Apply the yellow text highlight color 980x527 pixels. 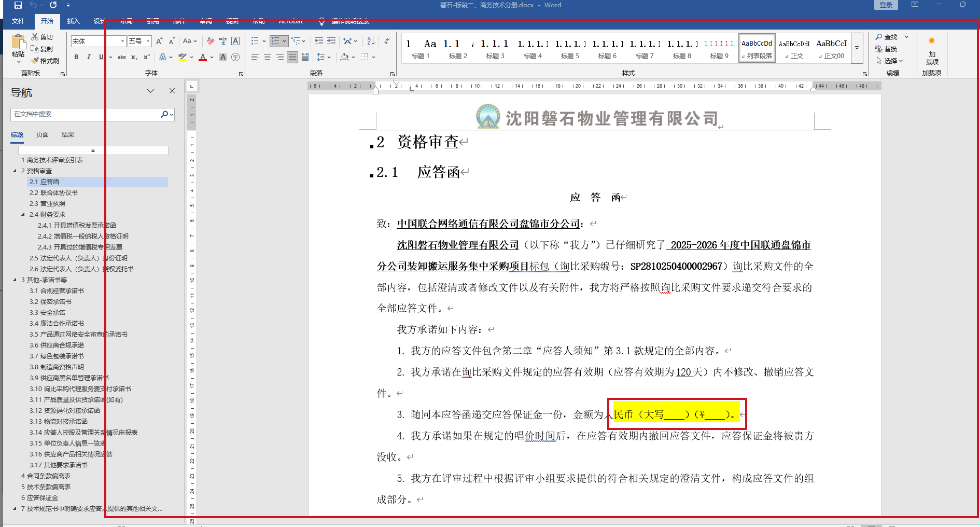pyautogui.click(x=182, y=57)
